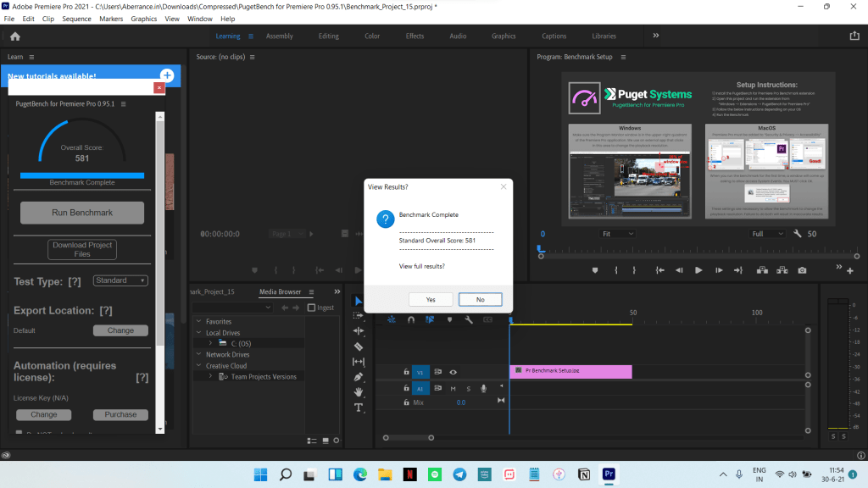Select the Hand tool

click(x=359, y=392)
